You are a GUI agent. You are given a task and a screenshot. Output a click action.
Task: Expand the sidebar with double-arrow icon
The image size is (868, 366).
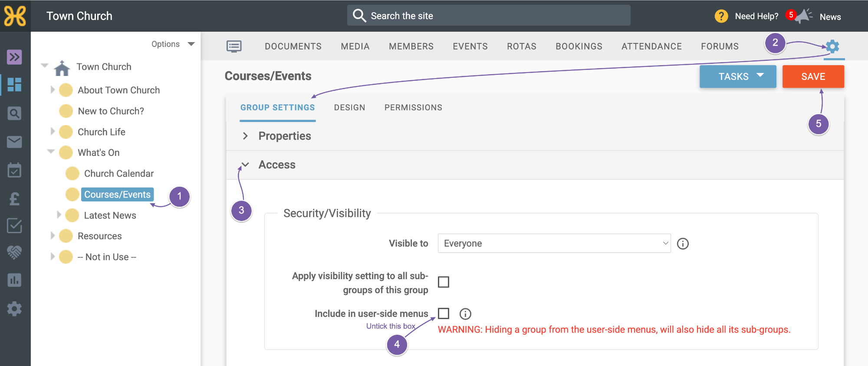click(x=14, y=57)
